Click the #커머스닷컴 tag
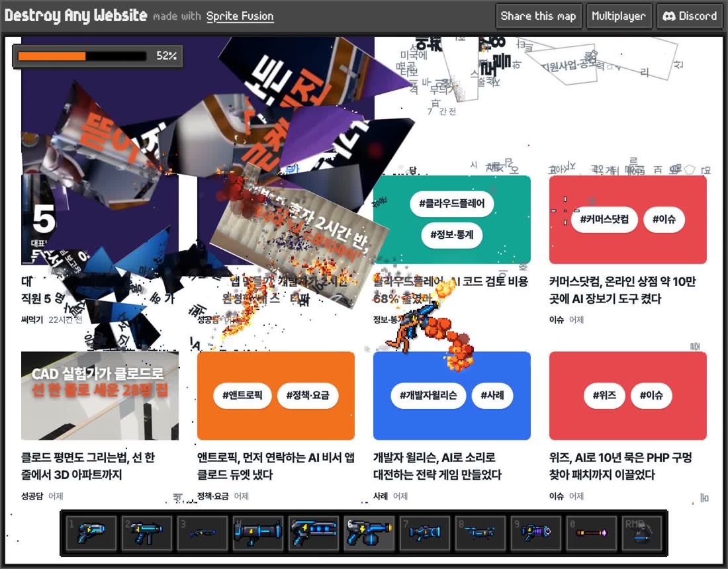 [x=604, y=219]
